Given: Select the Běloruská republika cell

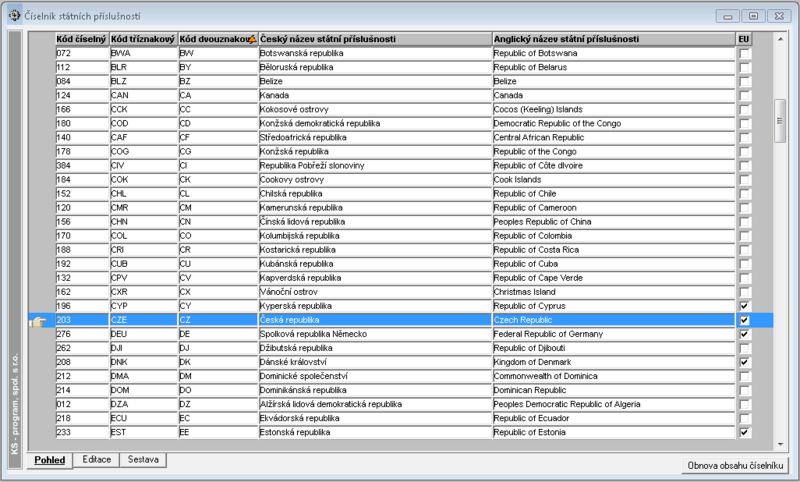Looking at the screenshot, I should coord(375,67).
